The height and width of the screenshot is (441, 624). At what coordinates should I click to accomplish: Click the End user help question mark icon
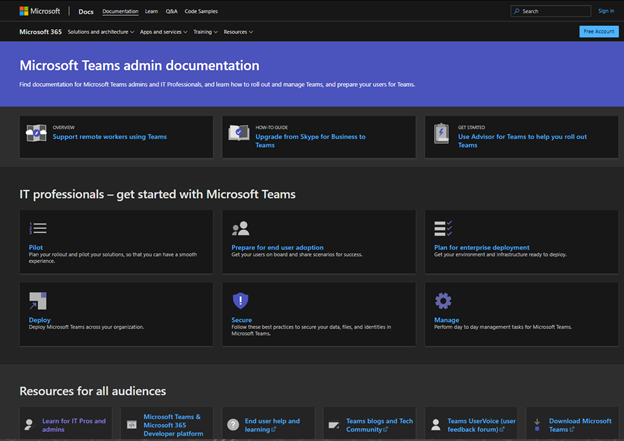233,425
